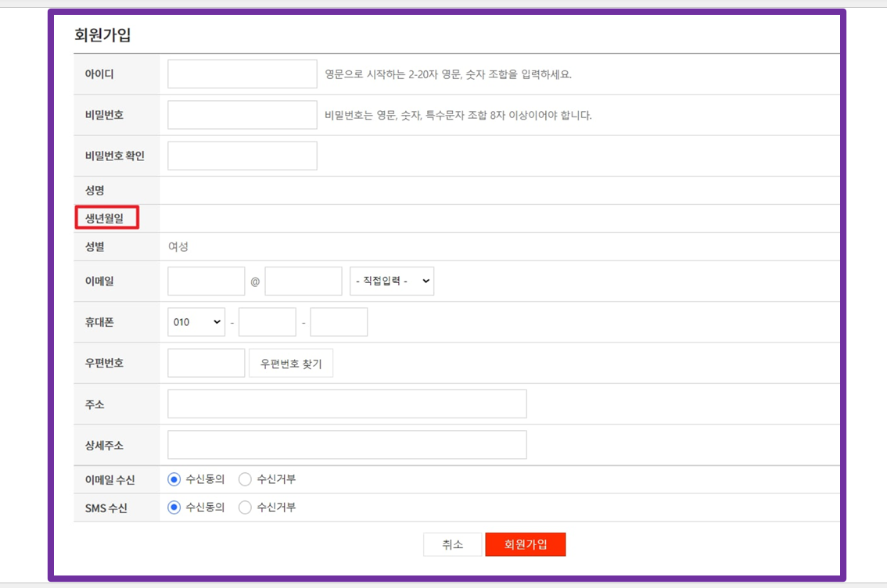Viewport: 887px width, 588px height.
Task: Click the last phone number field
Action: coord(339,322)
